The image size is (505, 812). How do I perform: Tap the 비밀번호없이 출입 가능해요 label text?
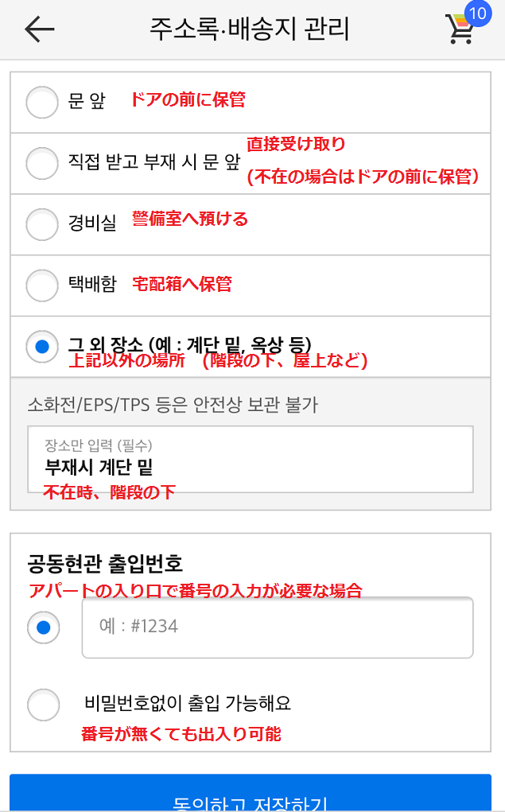(188, 704)
